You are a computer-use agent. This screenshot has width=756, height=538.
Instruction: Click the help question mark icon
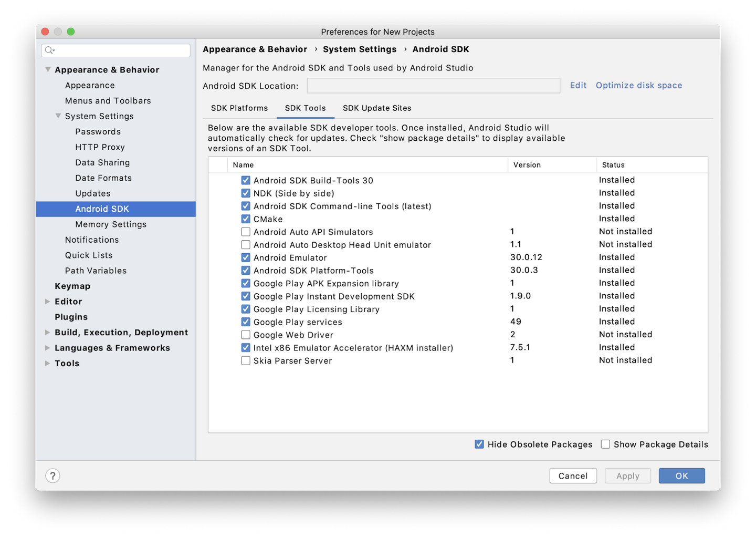point(52,475)
